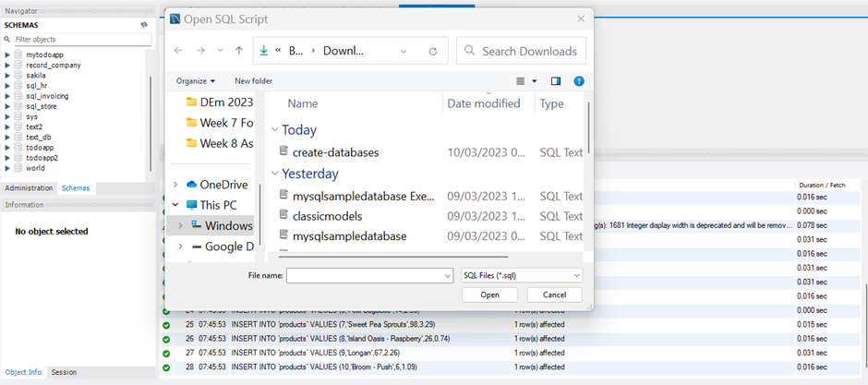Expand the Google Drive tree node
The width and height of the screenshot is (868, 385).
pyautogui.click(x=180, y=247)
